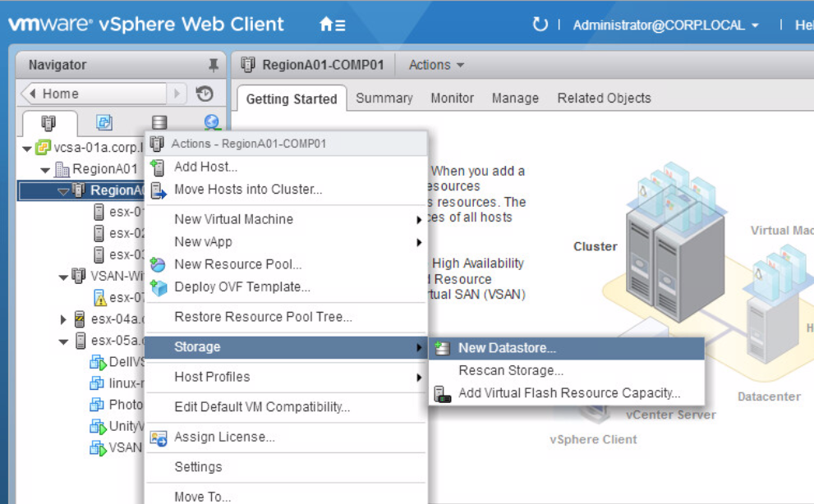
Task: Select New Datastore from Storage submenu
Action: 507,348
